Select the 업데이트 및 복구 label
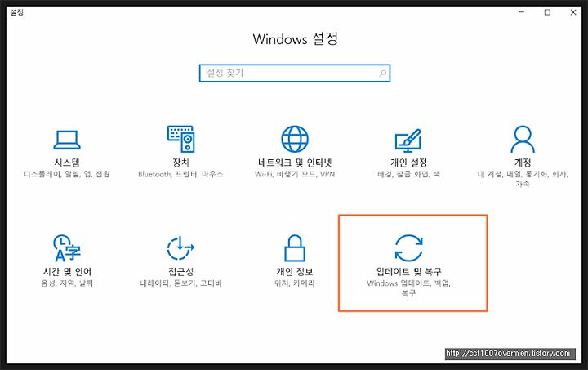The width and height of the screenshot is (588, 370). click(x=409, y=271)
